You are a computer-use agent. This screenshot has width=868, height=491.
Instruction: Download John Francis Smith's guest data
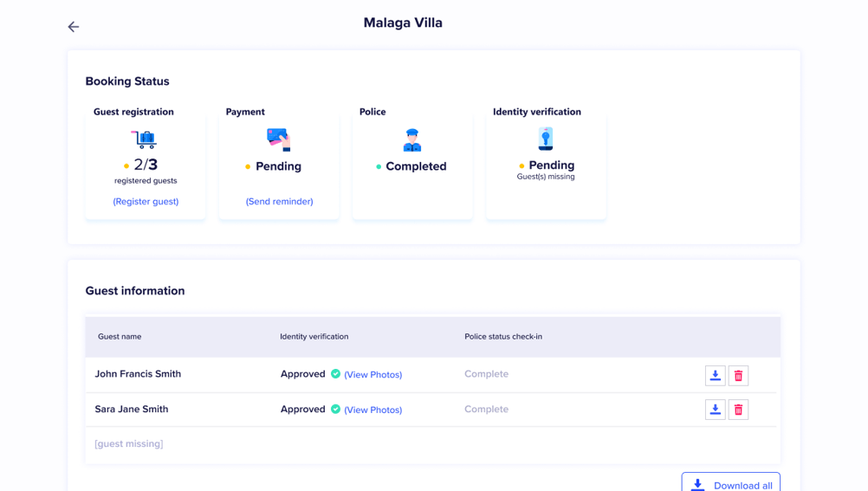[715, 375]
